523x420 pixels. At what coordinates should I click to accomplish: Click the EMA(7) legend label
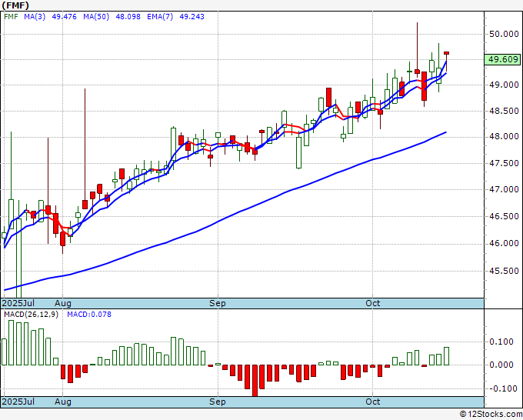point(160,17)
